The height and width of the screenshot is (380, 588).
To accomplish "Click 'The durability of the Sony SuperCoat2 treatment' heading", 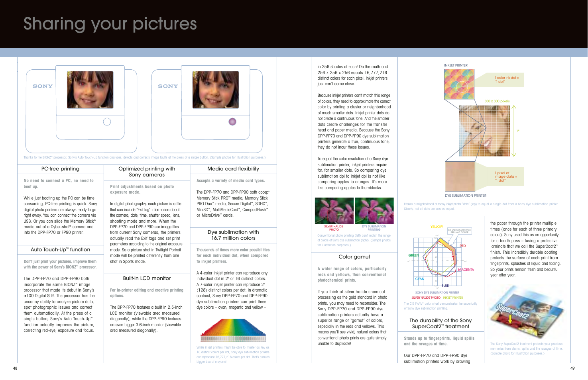I will (441, 323).
